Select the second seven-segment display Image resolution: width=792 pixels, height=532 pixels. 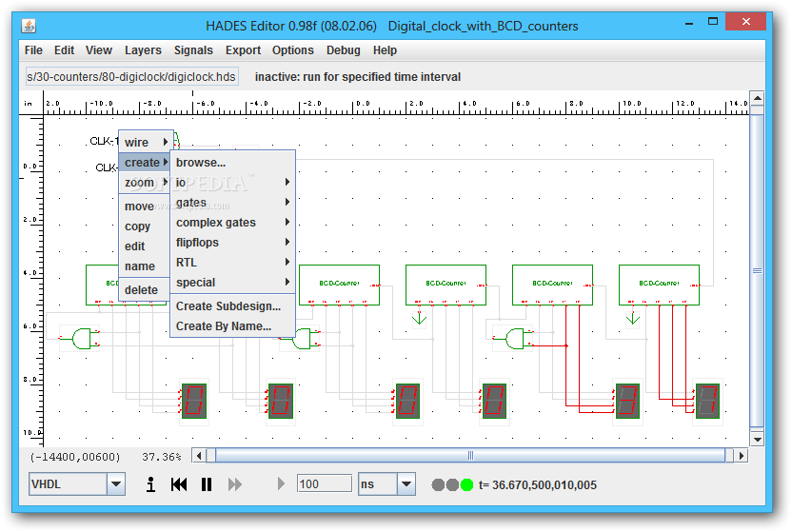click(280, 402)
